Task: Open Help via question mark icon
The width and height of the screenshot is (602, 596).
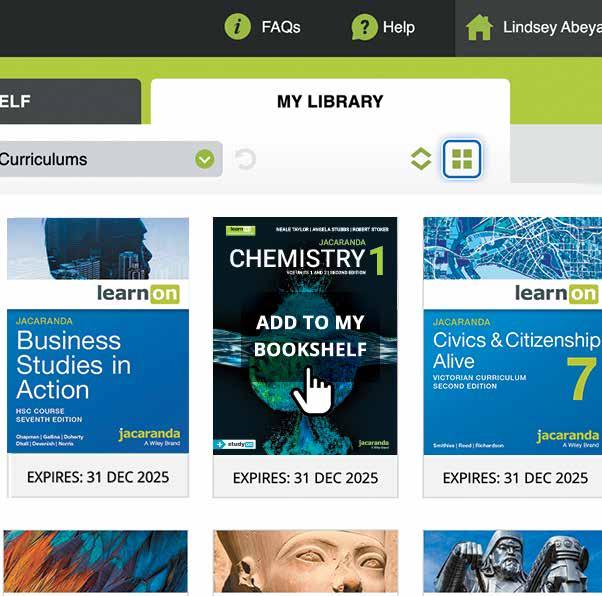Action: point(364,27)
